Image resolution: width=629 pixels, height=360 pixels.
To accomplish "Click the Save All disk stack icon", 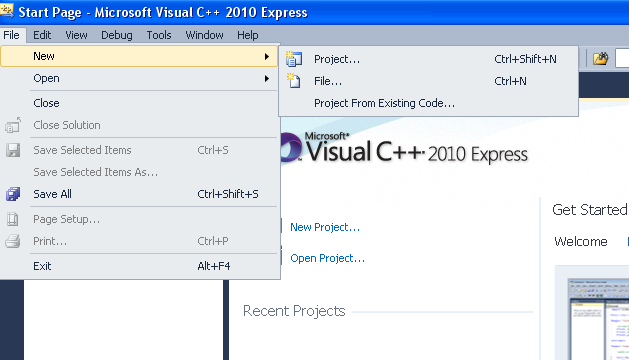I will (x=13, y=194).
